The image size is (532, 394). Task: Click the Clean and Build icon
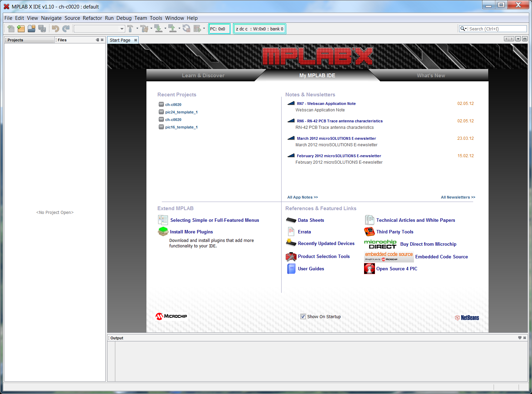(144, 29)
